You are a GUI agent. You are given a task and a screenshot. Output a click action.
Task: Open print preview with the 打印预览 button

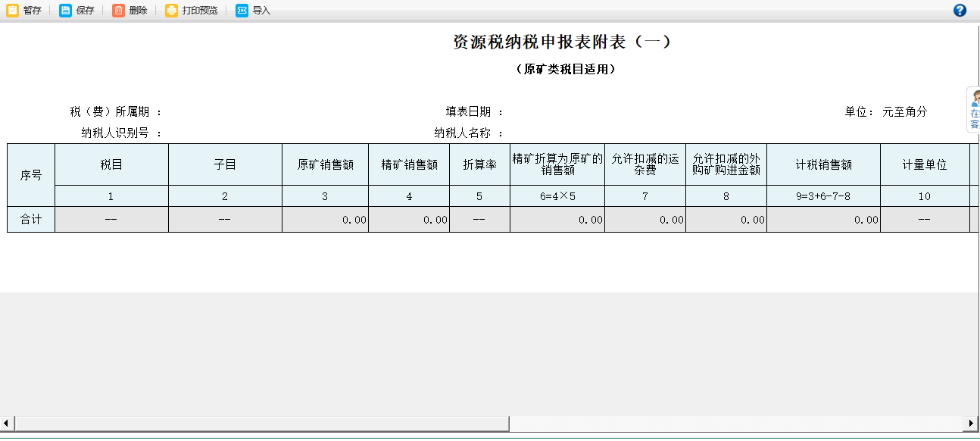(x=192, y=11)
